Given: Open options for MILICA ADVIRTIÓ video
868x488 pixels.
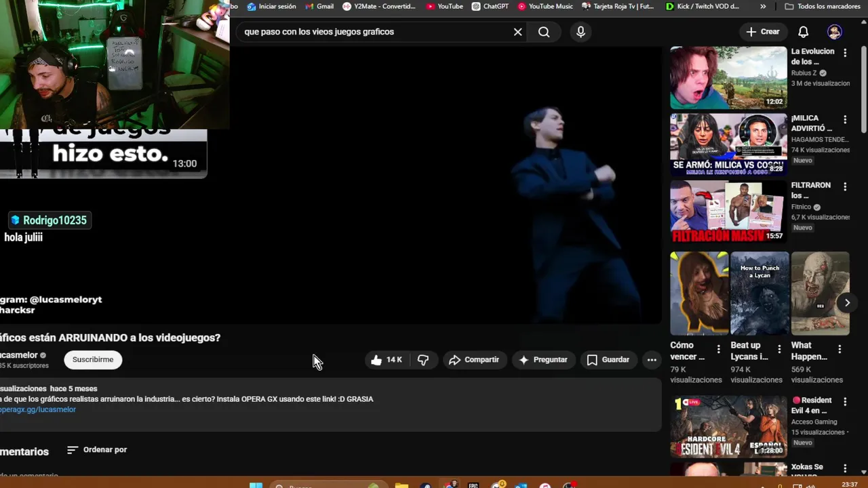Looking at the screenshot, I should 845,119.
